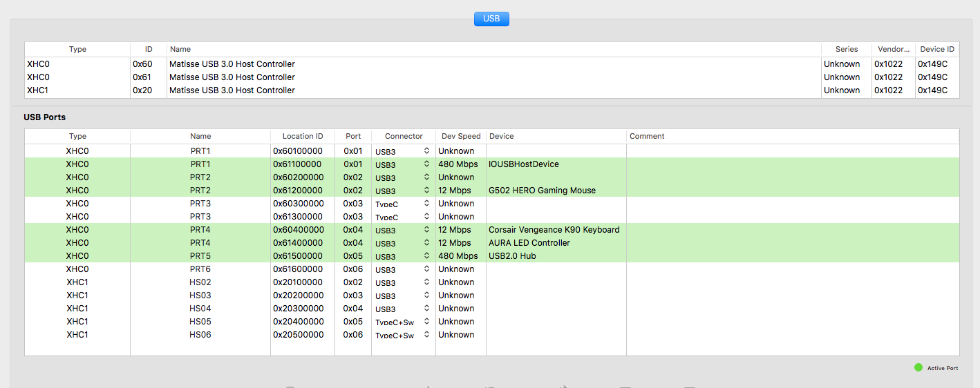Change connector for G502 HERO Gaming Mouse row

403,191
